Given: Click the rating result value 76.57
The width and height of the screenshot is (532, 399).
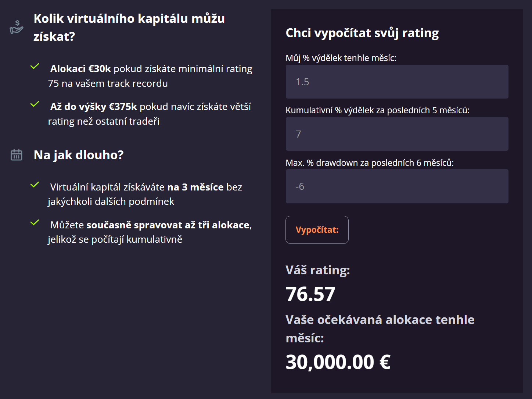Looking at the screenshot, I should click(x=310, y=294).
